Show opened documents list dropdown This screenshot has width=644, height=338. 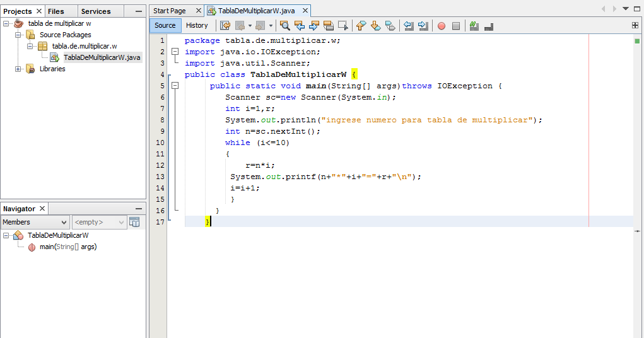point(626,9)
